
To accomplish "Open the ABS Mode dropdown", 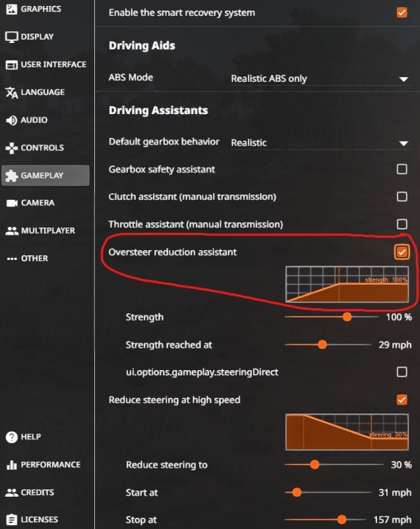I will 320,78.
